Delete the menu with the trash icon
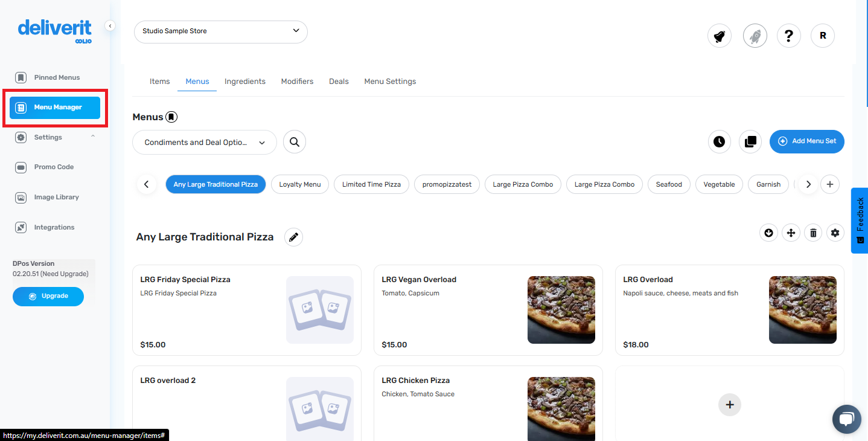The image size is (868, 441). [813, 233]
